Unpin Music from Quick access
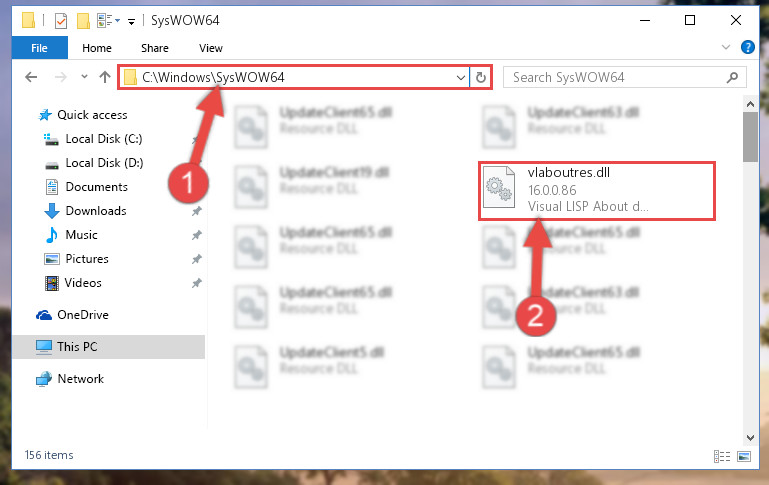This screenshot has width=769, height=485. pos(197,235)
